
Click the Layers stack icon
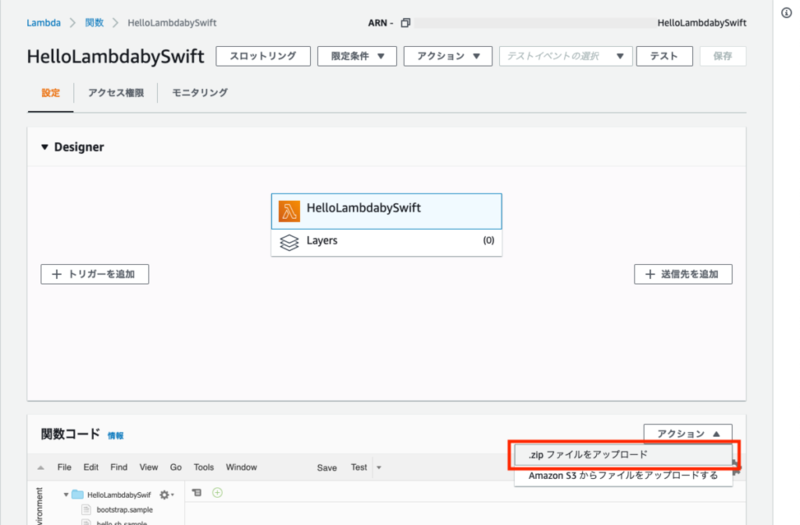point(289,242)
